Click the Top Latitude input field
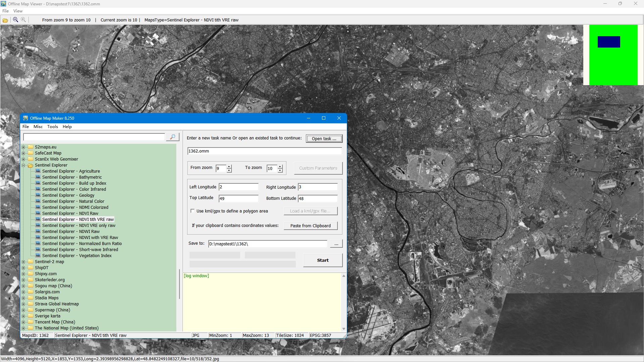Screen dimensions: 644x362 (x=238, y=198)
